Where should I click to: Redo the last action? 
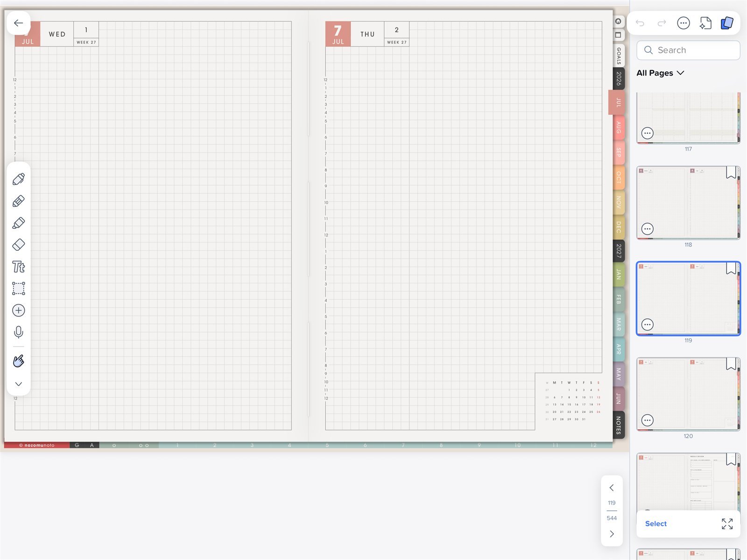662,23
